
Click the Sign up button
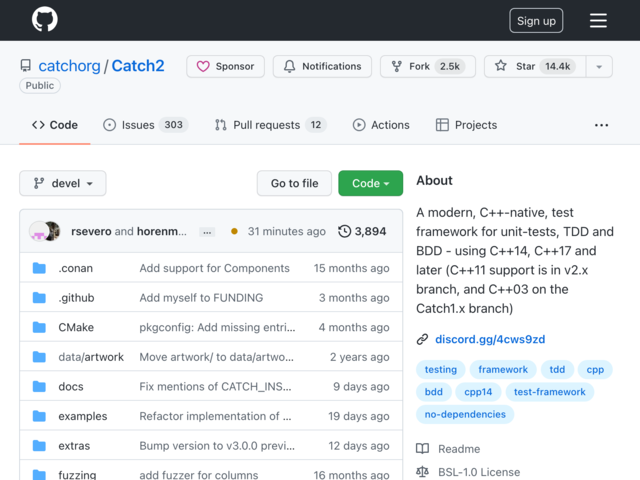pyautogui.click(x=536, y=20)
